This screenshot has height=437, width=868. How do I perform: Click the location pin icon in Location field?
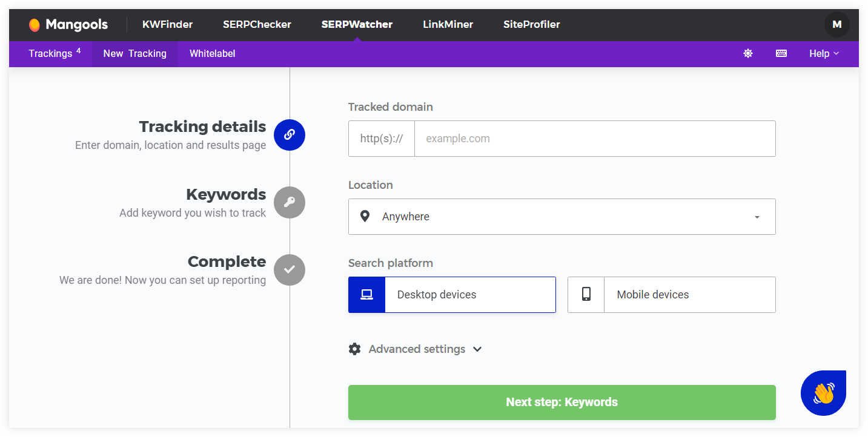point(365,216)
